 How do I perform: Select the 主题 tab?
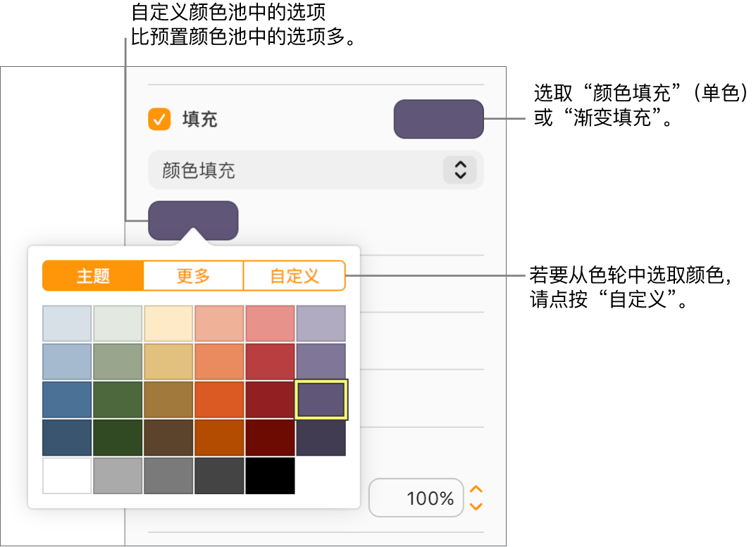pyautogui.click(x=92, y=276)
